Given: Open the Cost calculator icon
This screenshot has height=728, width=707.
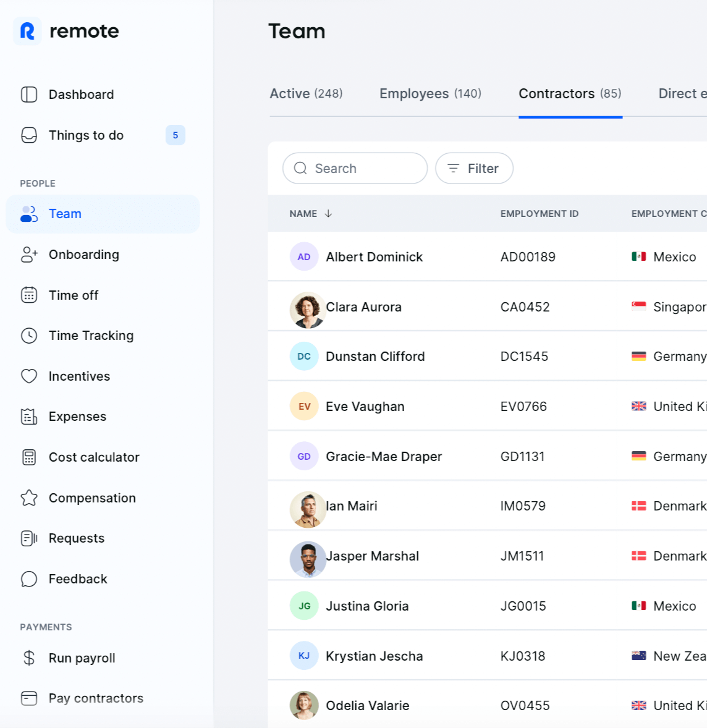Looking at the screenshot, I should 28,457.
